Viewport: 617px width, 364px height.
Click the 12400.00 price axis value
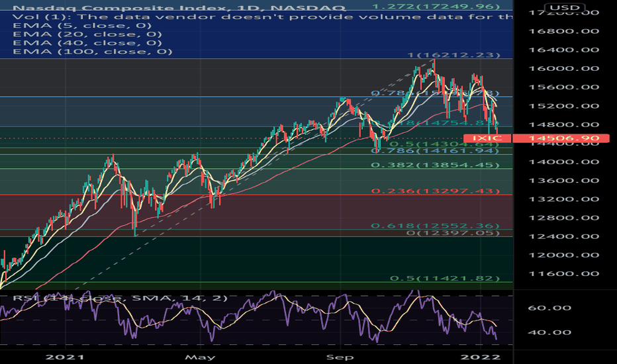click(564, 236)
